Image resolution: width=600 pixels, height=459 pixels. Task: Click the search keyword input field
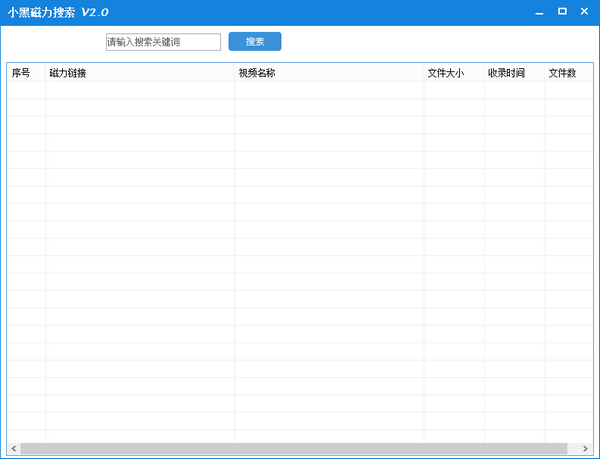tap(163, 42)
